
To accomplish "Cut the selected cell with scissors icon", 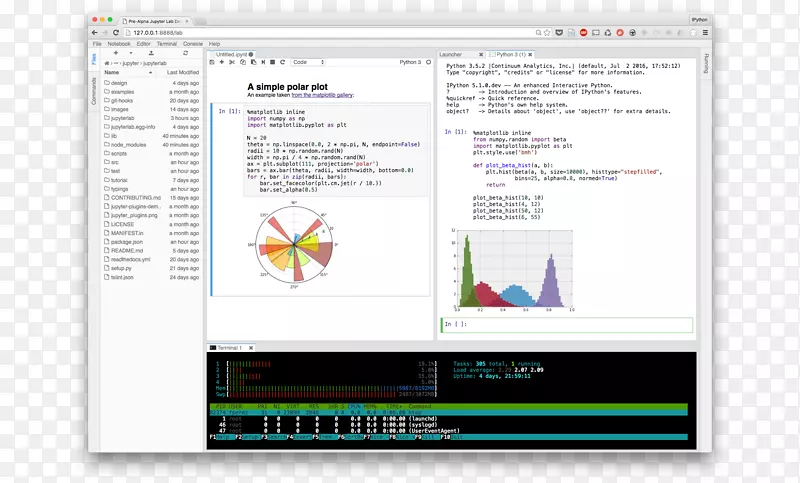I will click(232, 62).
